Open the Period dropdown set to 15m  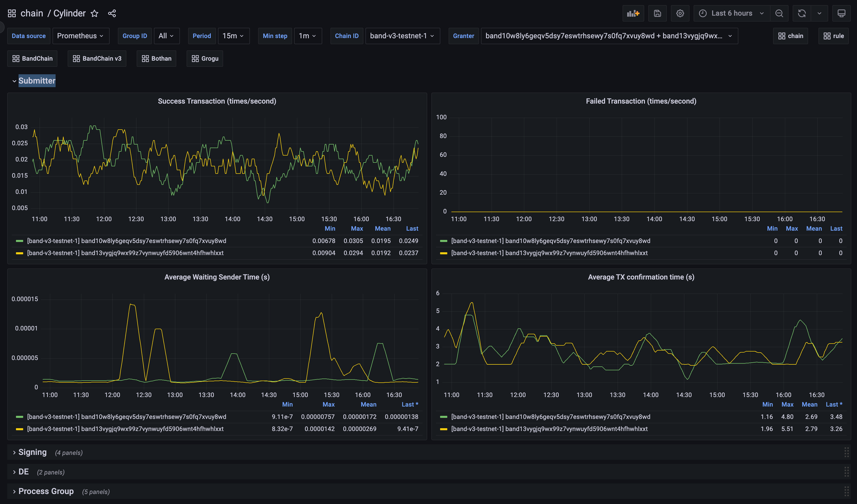tap(234, 36)
